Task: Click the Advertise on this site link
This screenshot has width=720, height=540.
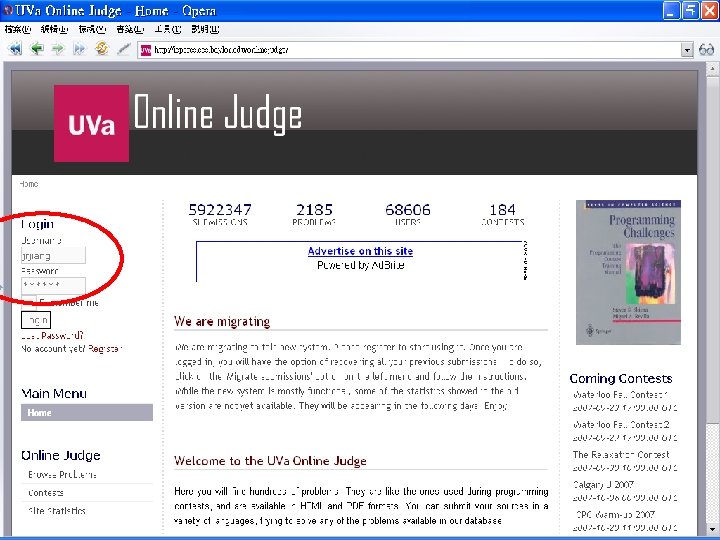Action: click(x=360, y=251)
